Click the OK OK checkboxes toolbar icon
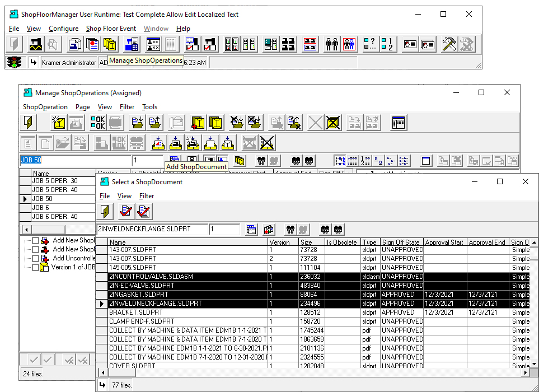Viewport: 539px width, 392px height. pos(97,123)
